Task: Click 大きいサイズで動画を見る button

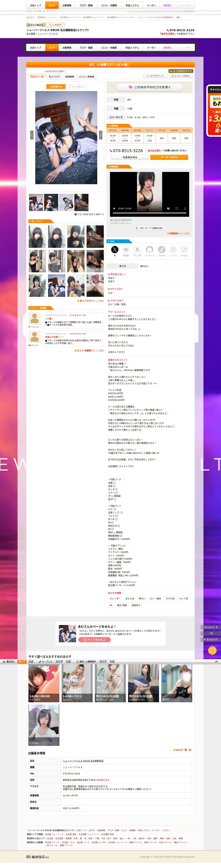Action: pos(149,228)
